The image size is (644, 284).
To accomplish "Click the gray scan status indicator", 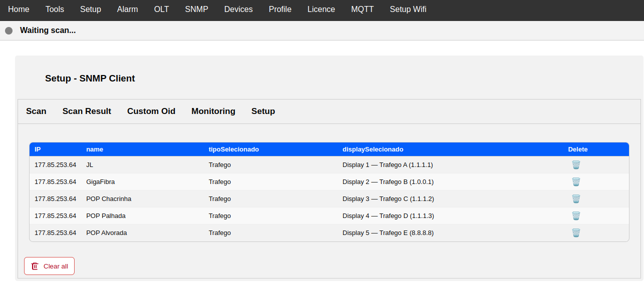I will (x=9, y=30).
